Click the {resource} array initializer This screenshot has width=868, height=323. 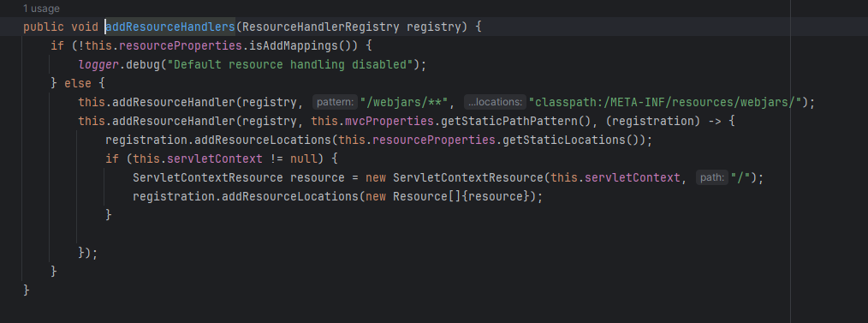point(495,196)
